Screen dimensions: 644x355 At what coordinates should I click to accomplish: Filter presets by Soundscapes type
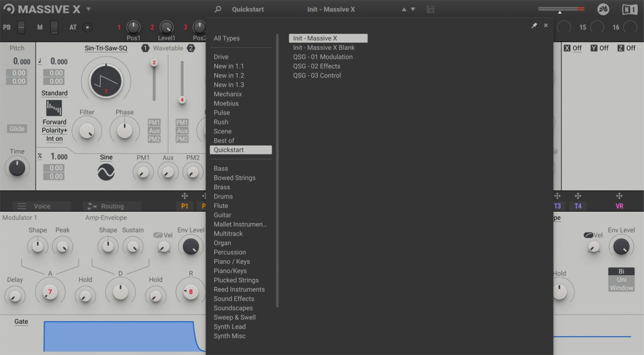pos(233,308)
